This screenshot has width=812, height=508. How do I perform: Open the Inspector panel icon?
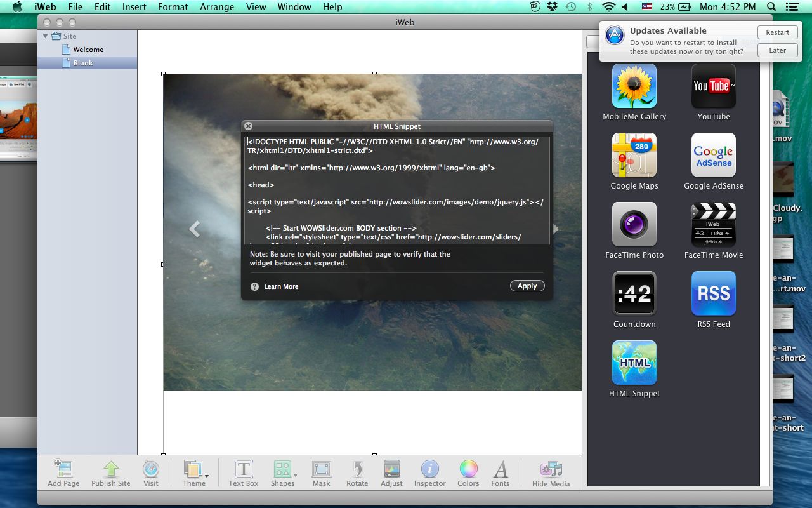[430, 469]
